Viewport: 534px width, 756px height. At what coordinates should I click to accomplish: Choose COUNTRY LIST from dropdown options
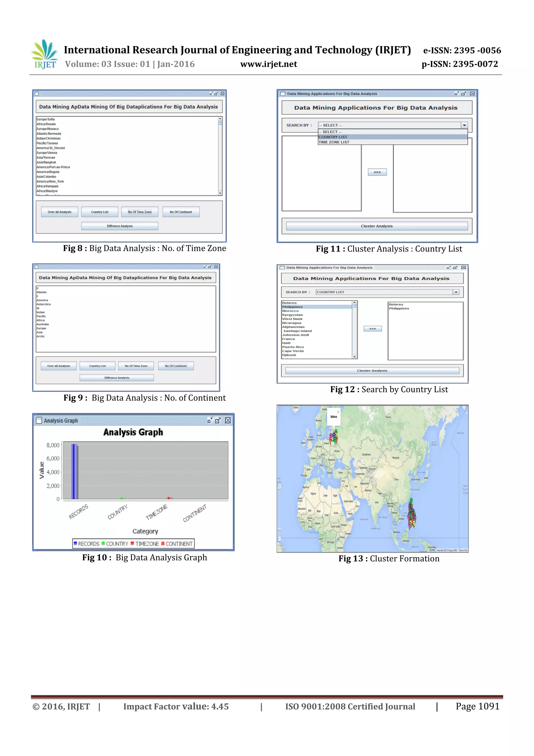[333, 137]
